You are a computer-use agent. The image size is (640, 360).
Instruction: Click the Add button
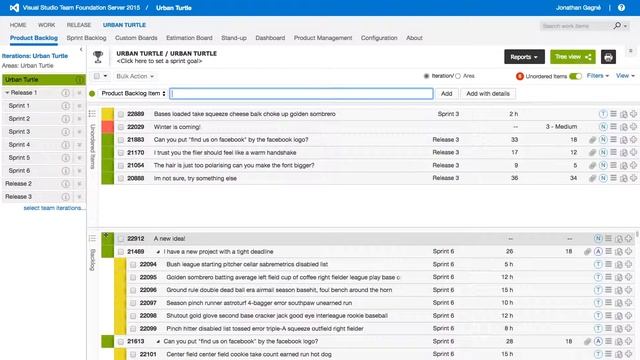tap(447, 93)
